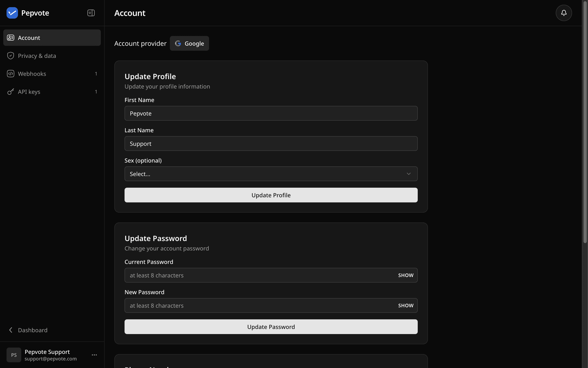Image resolution: width=588 pixels, height=368 pixels.
Task: Open notifications with the bell icon
Action: [x=564, y=13]
